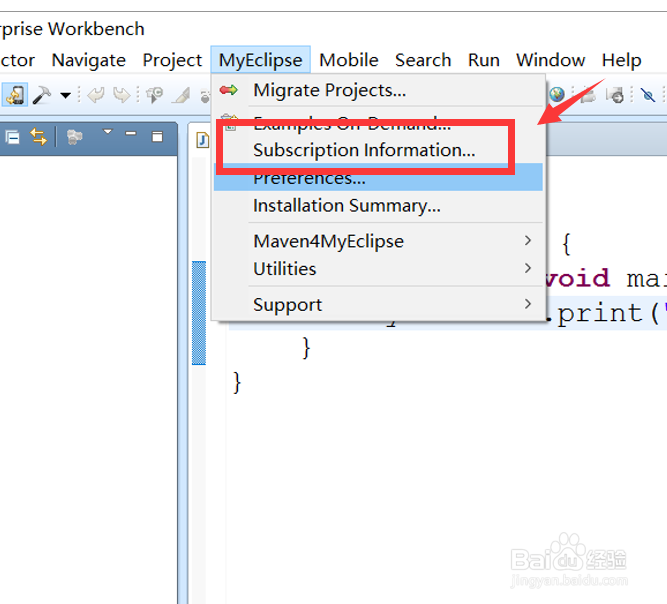Toggle Link with Editor yellow arrows icon
Viewport: 667px width, 604px height.
tap(38, 137)
